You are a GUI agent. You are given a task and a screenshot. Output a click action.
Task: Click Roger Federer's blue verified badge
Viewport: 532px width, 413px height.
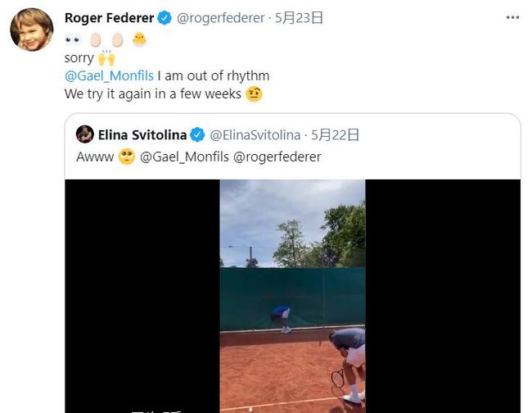165,18
